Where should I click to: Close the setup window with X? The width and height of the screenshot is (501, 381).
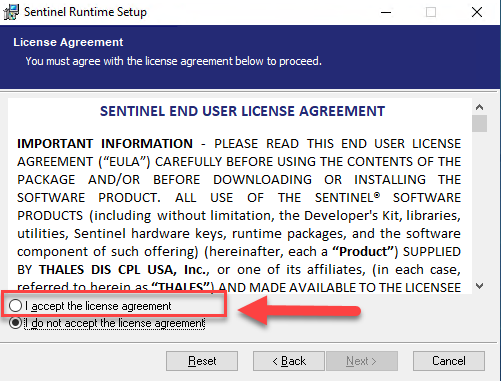coord(477,12)
